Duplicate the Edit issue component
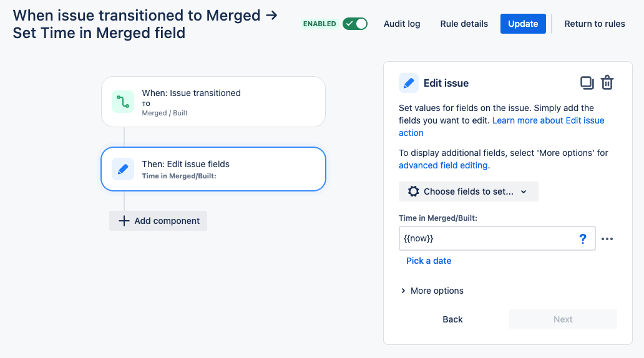644x358 pixels. pyautogui.click(x=587, y=83)
